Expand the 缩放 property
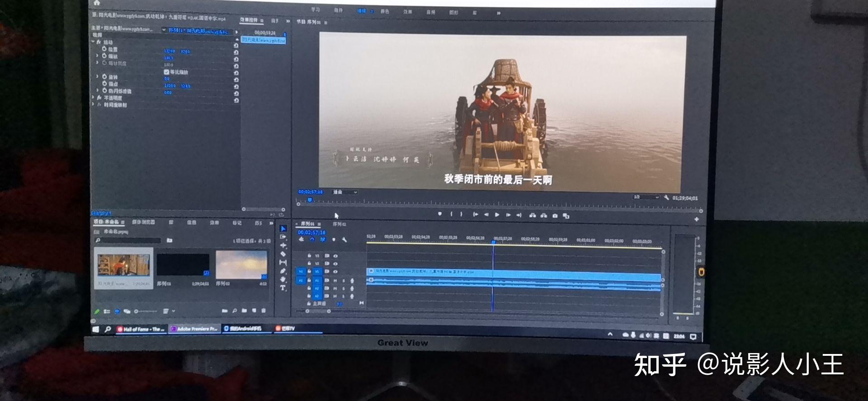Screen dimensions: 868x401 coord(97,56)
